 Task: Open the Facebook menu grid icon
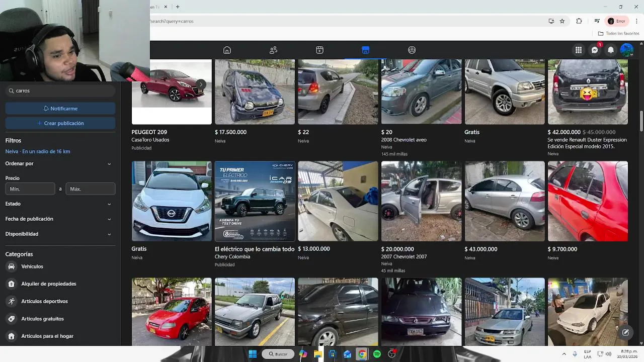[x=579, y=50]
